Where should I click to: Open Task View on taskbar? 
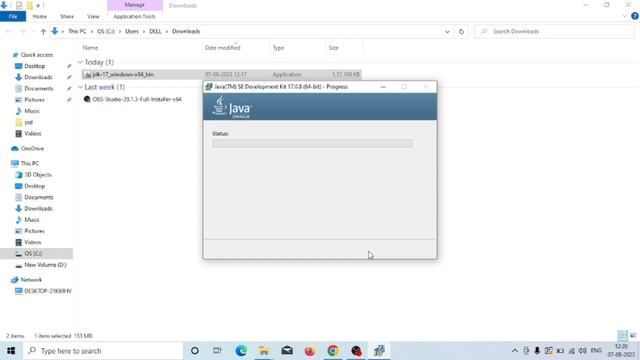(217, 351)
